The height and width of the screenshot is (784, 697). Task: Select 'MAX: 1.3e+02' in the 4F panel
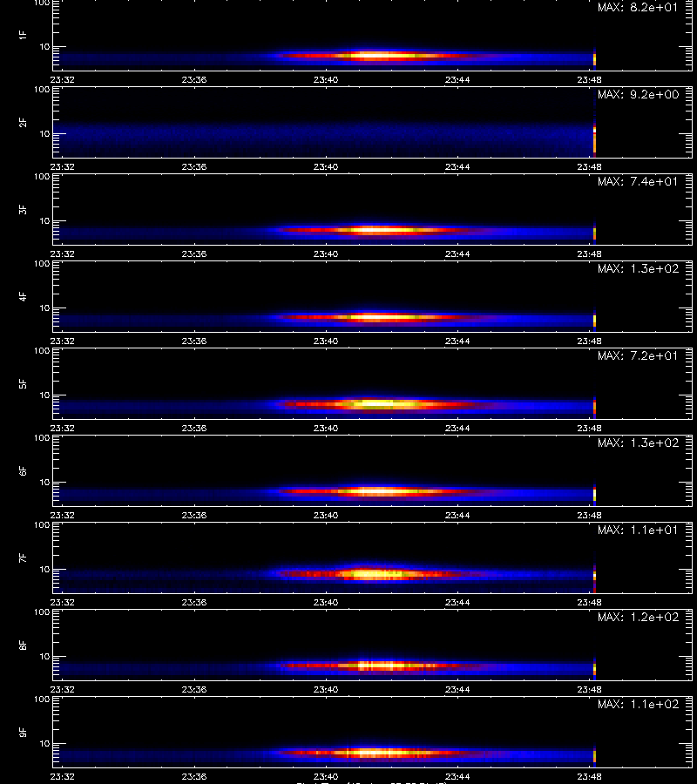click(x=638, y=269)
